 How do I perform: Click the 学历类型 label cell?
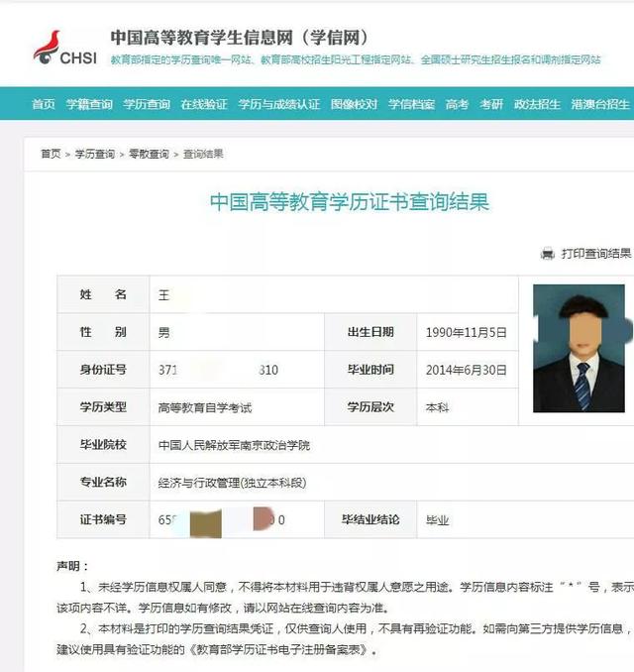point(103,406)
